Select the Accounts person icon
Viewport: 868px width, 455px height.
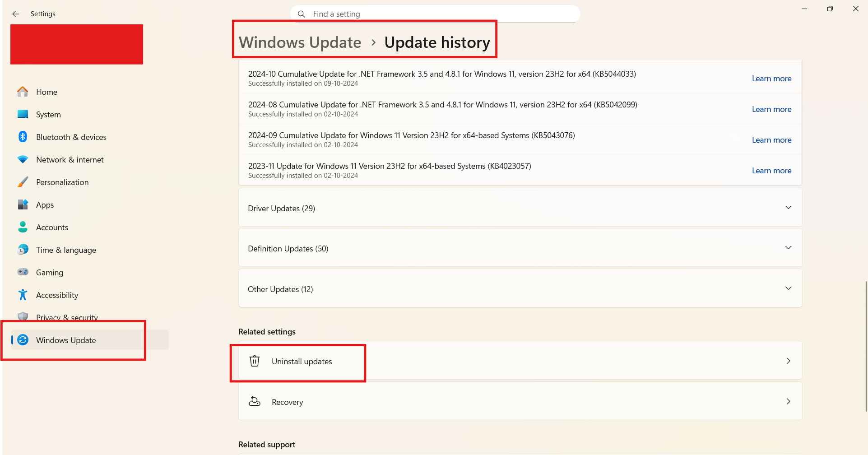pos(23,227)
